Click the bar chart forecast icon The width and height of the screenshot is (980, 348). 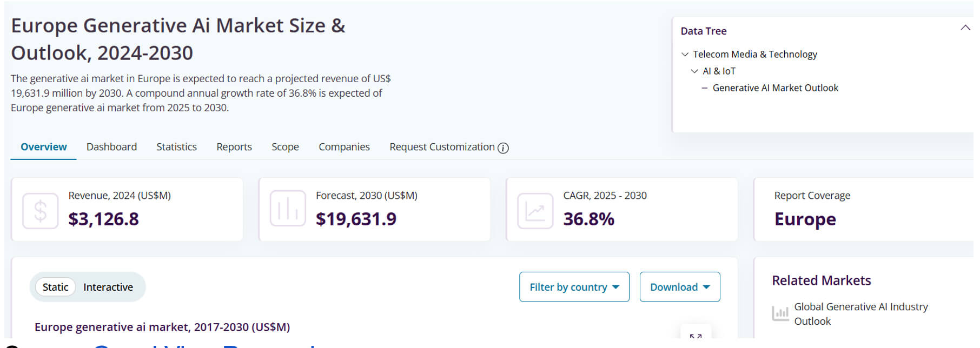[x=288, y=209]
